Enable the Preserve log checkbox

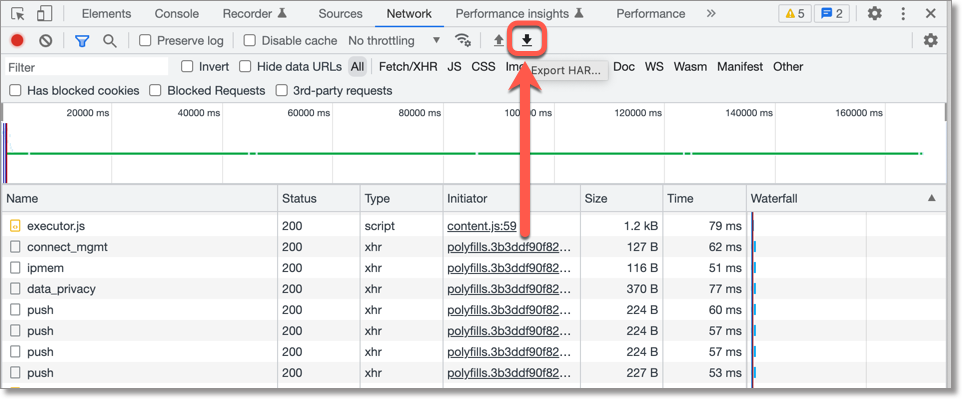click(145, 41)
